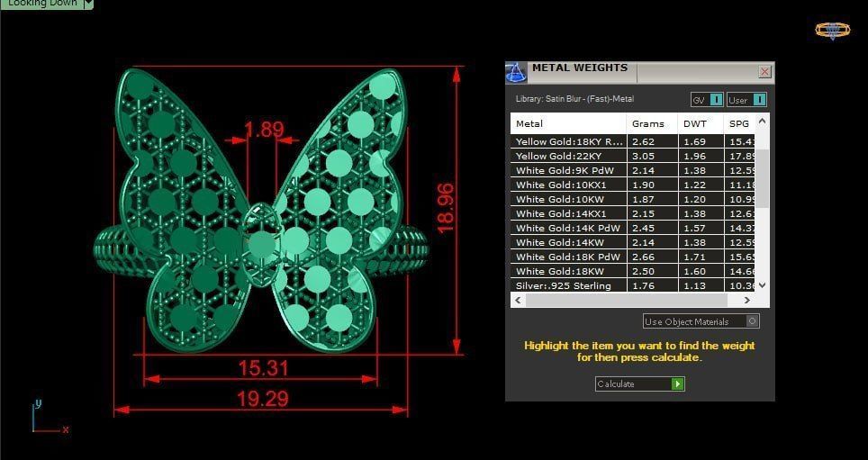
Task: Click the 3.05 grams value for 22KY
Action: point(643,156)
